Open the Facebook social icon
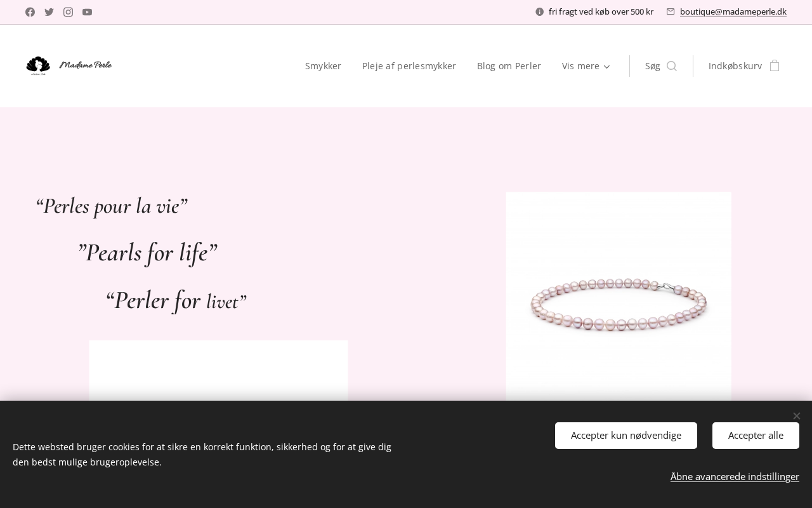This screenshot has width=812, height=508. 30,12
